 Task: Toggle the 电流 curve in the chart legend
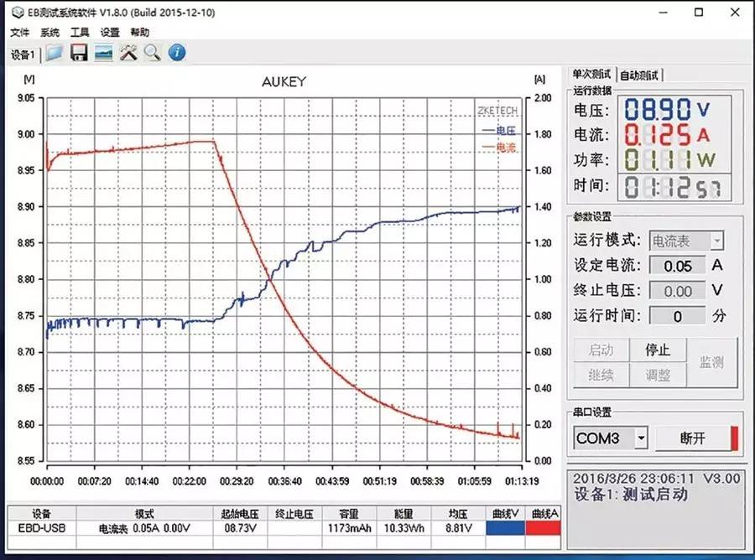click(x=508, y=148)
